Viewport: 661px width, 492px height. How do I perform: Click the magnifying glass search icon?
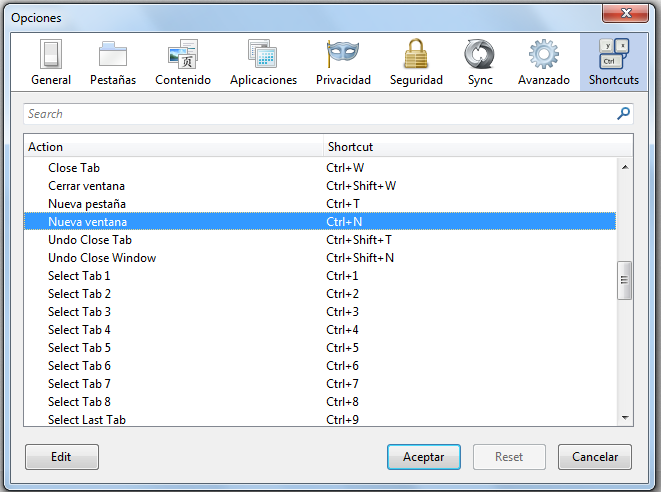[624, 114]
